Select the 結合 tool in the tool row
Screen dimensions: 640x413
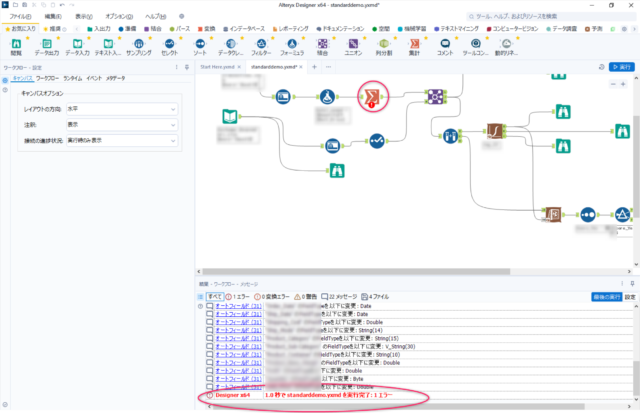(x=322, y=47)
